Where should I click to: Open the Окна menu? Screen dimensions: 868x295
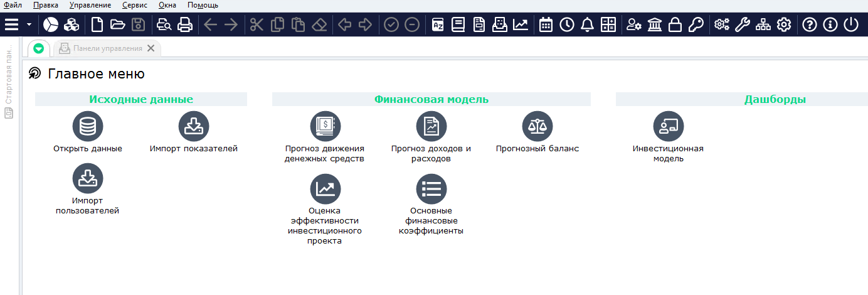(167, 5)
